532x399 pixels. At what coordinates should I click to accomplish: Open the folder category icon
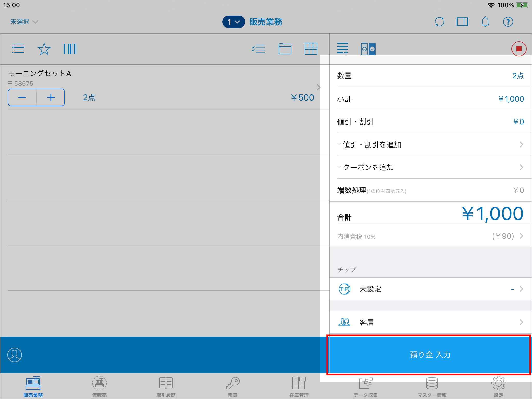[x=285, y=49]
